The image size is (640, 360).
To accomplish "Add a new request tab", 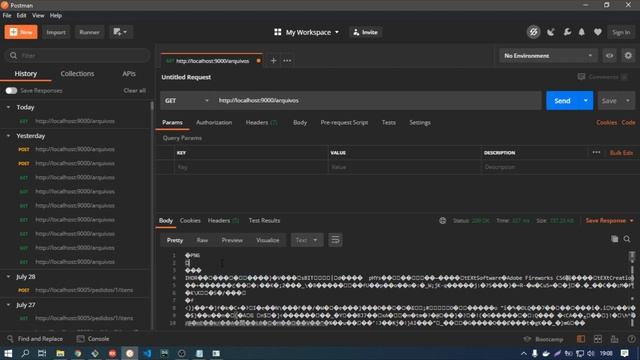I will (x=273, y=60).
